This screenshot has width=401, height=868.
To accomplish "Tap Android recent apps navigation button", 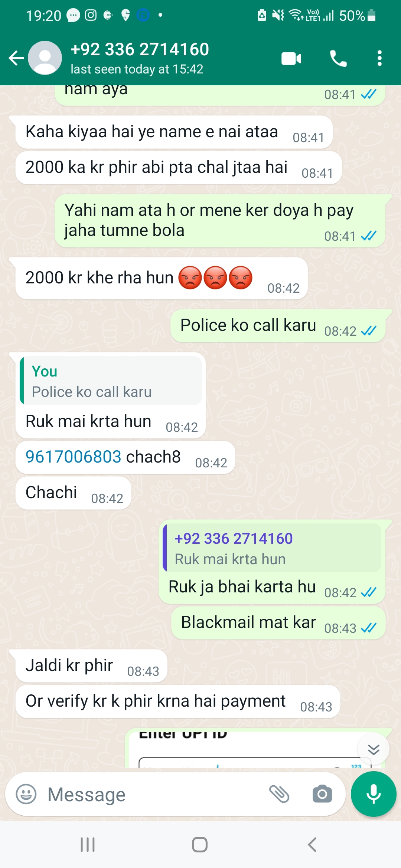I will [88, 845].
